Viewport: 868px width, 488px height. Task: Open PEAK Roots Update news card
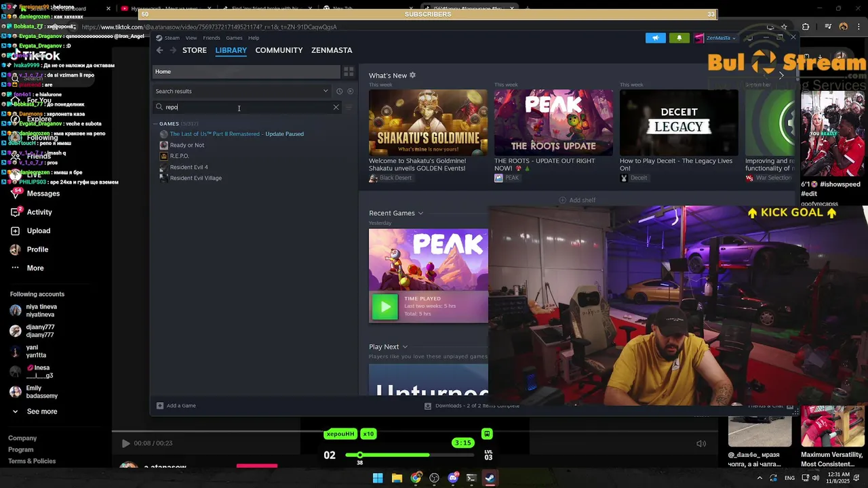click(x=553, y=123)
